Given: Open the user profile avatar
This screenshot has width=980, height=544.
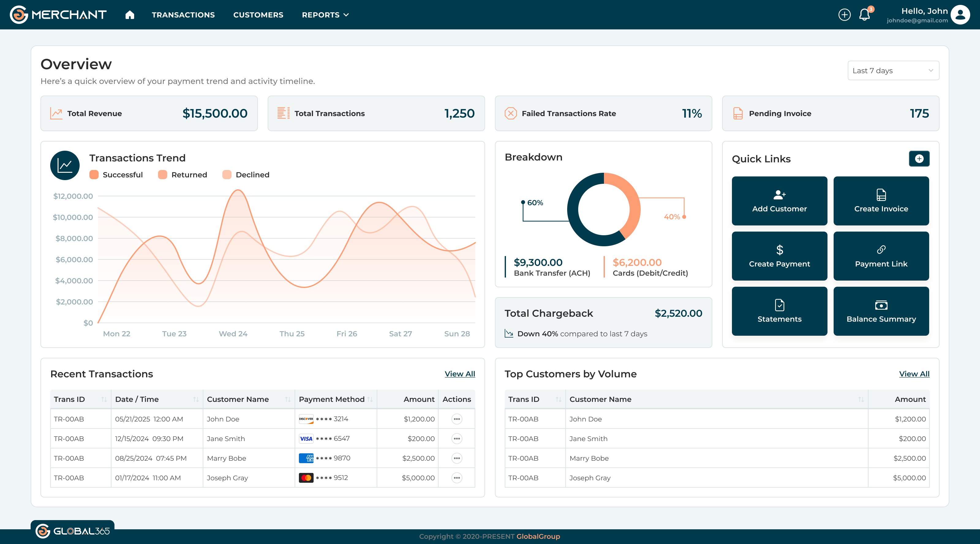Looking at the screenshot, I should click(x=960, y=15).
